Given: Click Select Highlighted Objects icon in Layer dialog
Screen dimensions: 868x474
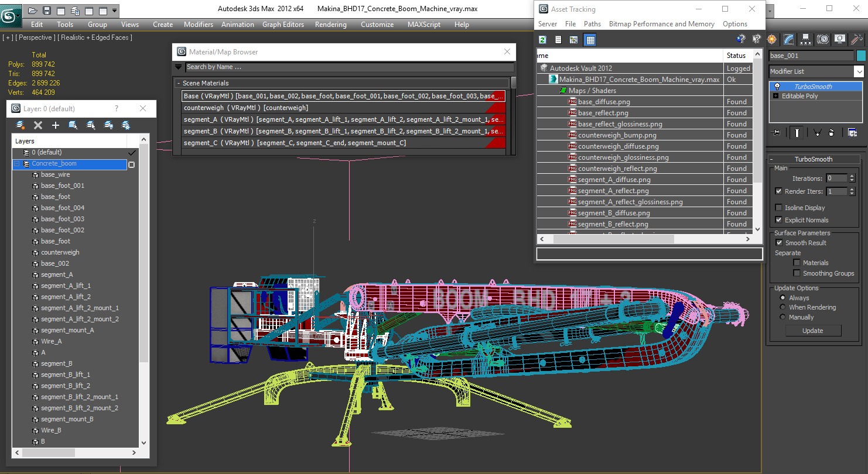Looking at the screenshot, I should coord(73,125).
